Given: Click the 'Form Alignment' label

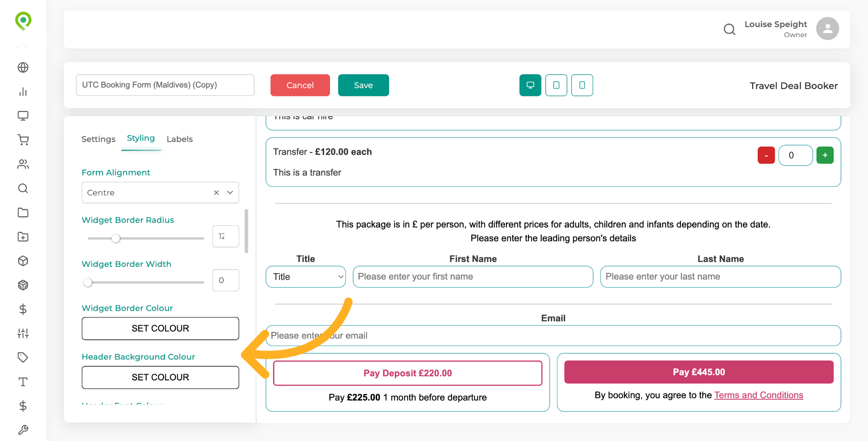Looking at the screenshot, I should pyautogui.click(x=116, y=173).
